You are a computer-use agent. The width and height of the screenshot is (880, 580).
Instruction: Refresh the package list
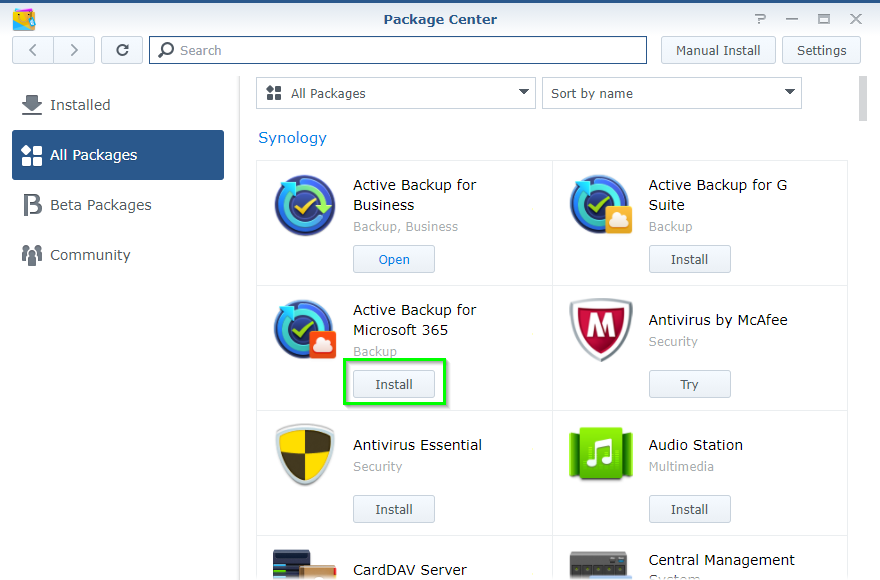[x=122, y=51]
